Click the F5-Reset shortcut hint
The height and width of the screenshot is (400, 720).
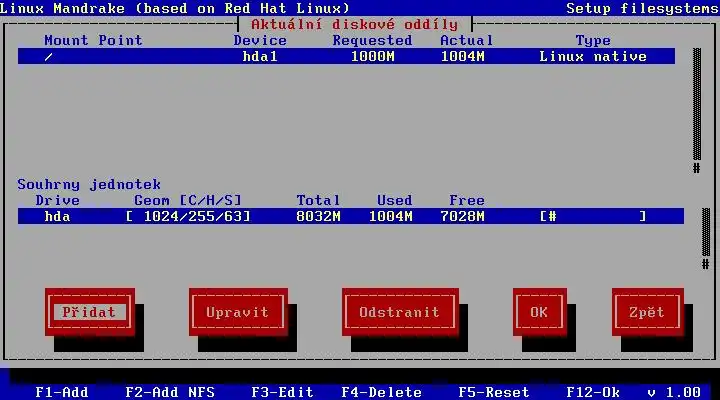[494, 392]
